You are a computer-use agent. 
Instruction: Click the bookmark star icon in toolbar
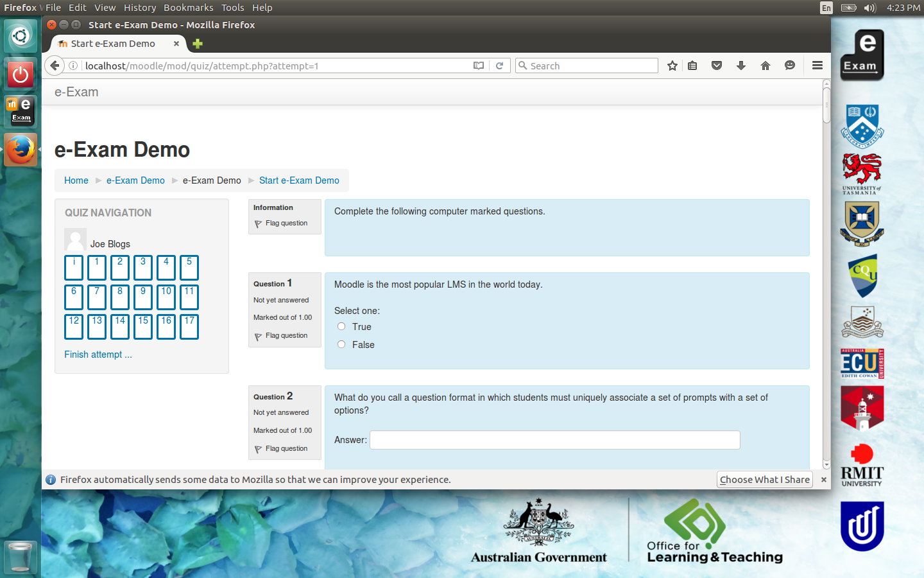coord(672,66)
